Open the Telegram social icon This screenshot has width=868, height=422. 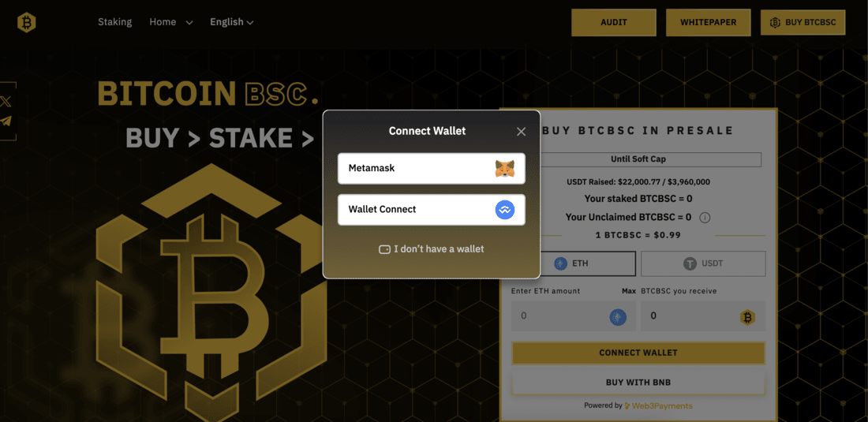(x=6, y=121)
